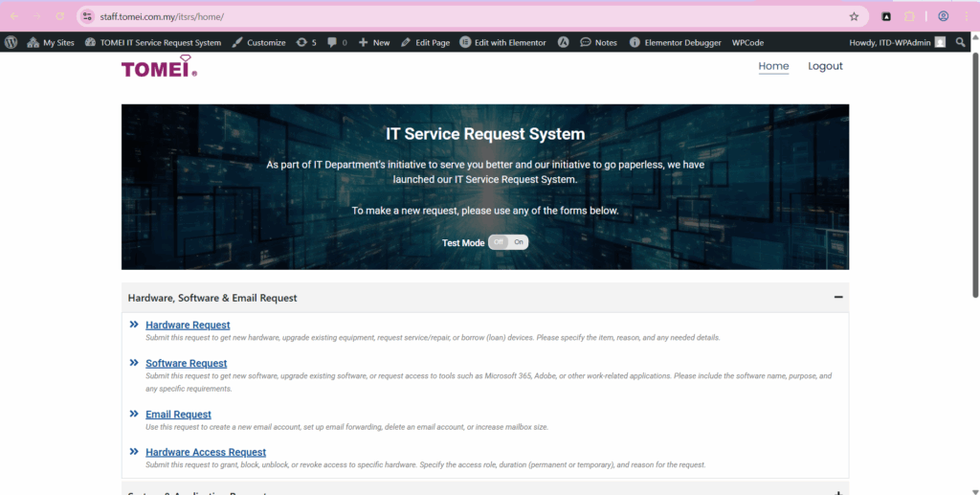This screenshot has width=980, height=495.
Task: Collapse the Hardware, Software & Email Request section
Action: click(x=838, y=298)
